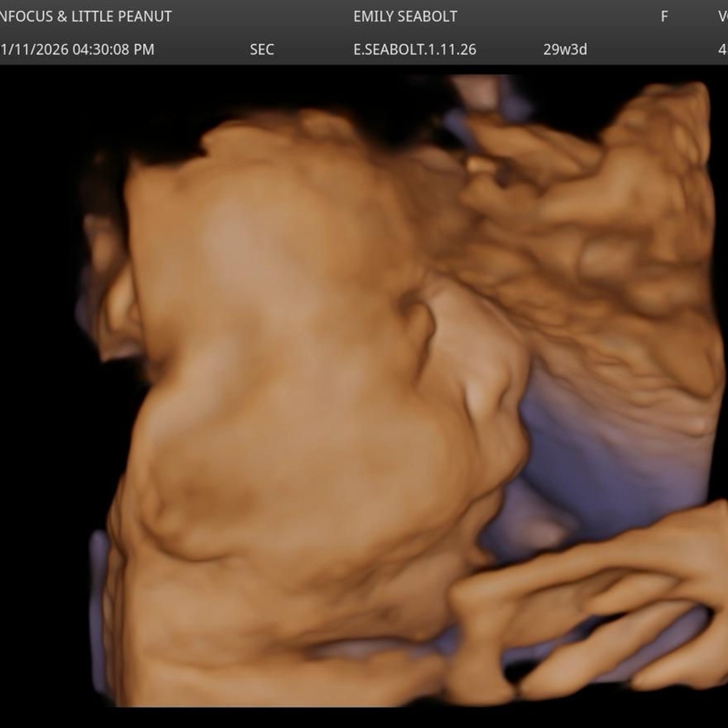The height and width of the screenshot is (728, 728).
Task: Click the baby's fingers at bottom right
Action: coord(593,607)
